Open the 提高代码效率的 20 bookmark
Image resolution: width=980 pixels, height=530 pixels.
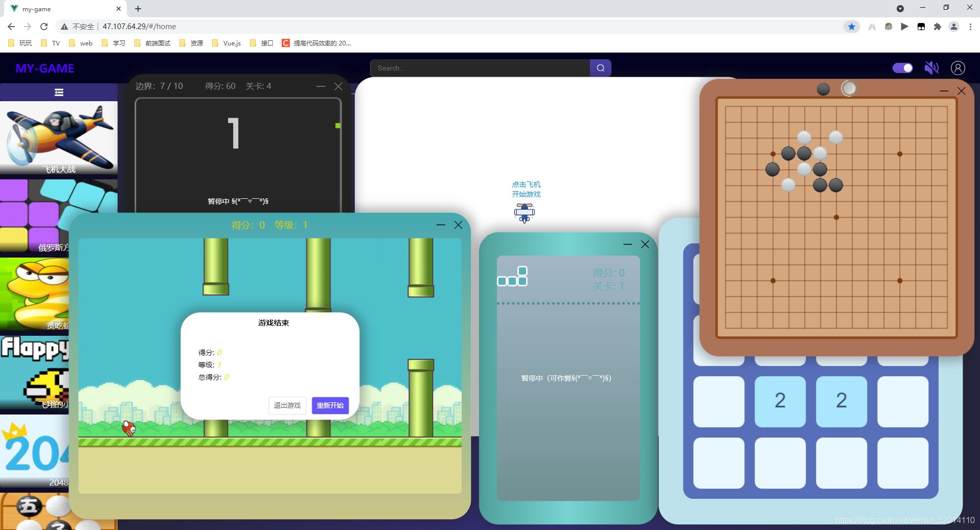click(316, 43)
